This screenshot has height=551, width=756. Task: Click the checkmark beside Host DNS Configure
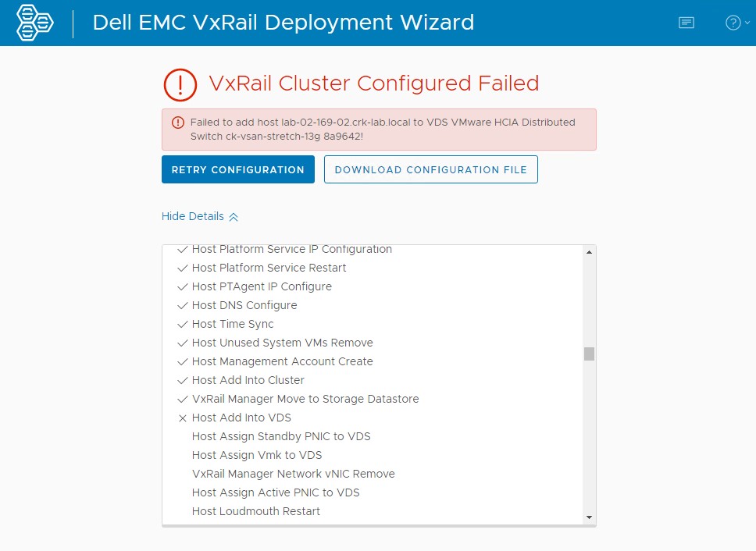[182, 305]
